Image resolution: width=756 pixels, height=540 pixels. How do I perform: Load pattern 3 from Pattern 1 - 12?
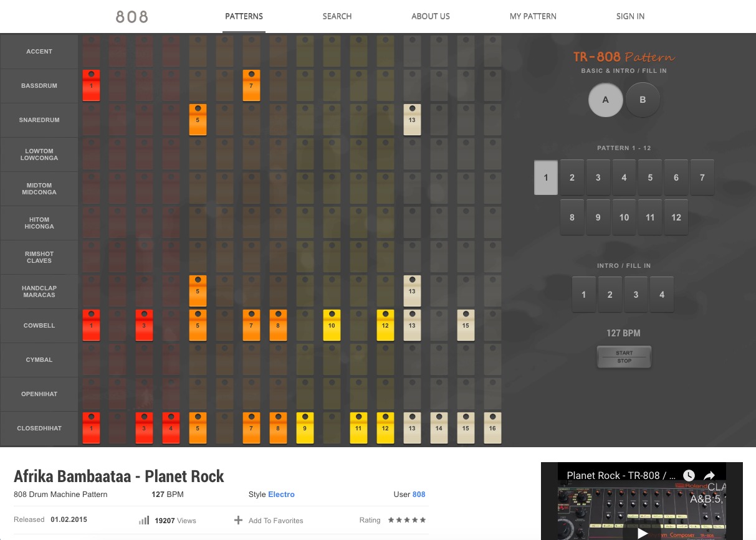(x=598, y=178)
